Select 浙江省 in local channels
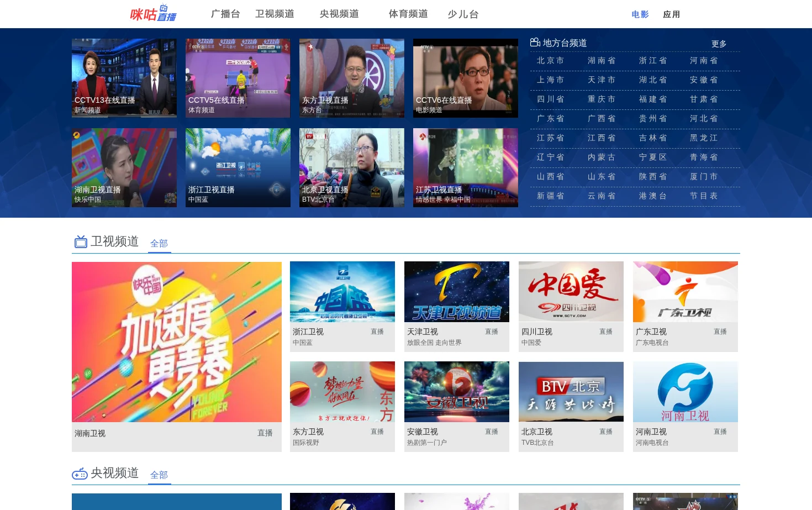 tap(653, 61)
